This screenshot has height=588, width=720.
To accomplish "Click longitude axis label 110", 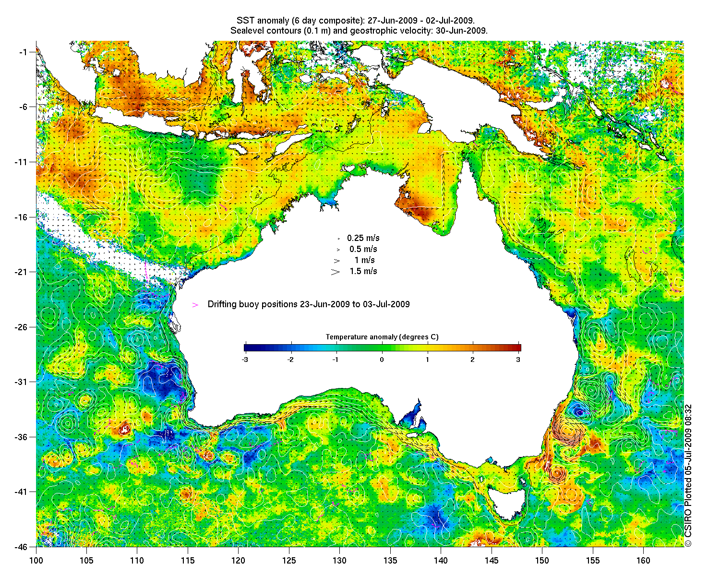I will tap(137, 561).
